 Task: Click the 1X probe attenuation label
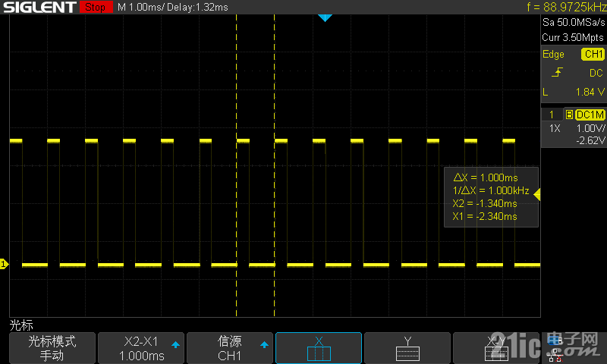[x=555, y=128]
